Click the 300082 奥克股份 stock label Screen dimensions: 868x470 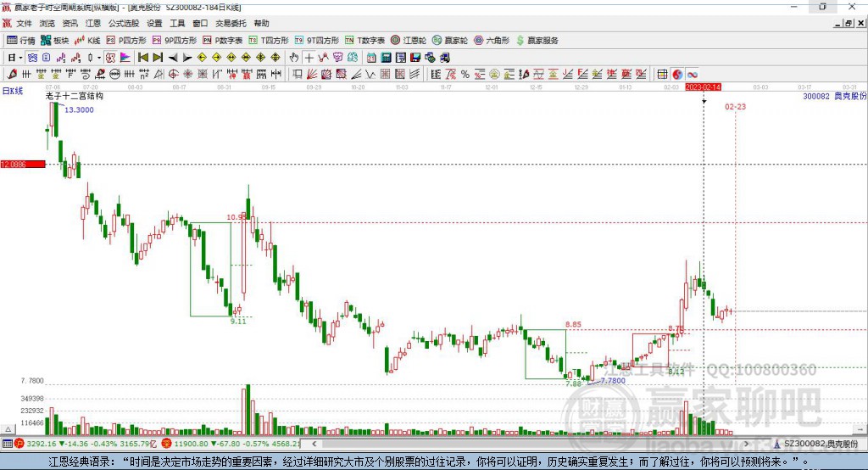click(x=834, y=96)
